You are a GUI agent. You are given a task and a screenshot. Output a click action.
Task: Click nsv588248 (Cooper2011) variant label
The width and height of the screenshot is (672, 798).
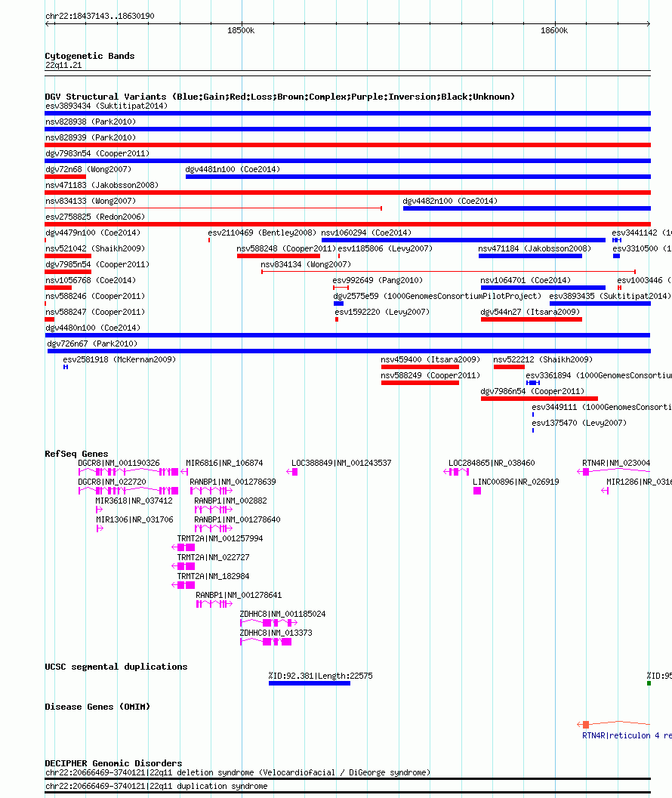[x=286, y=248]
